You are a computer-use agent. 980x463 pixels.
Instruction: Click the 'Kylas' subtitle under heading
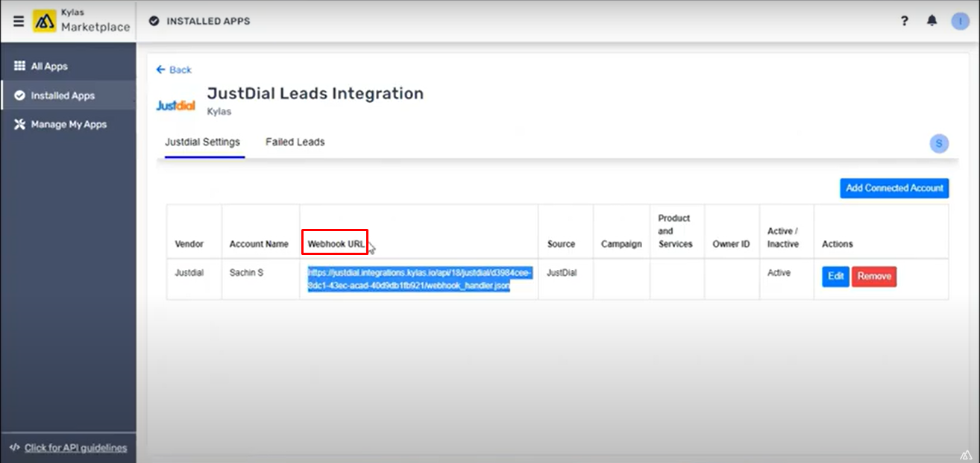(x=219, y=111)
